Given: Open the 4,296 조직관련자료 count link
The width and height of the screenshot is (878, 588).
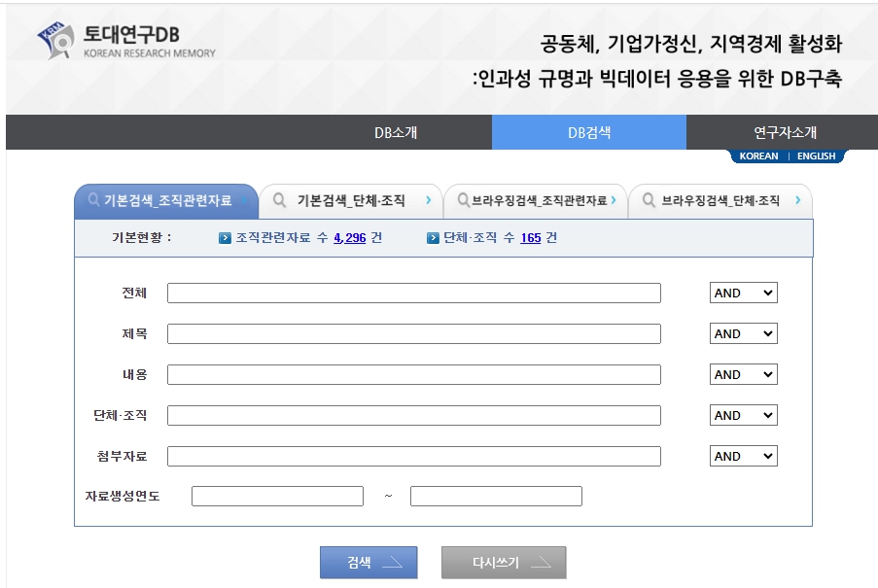Looking at the screenshot, I should [x=349, y=237].
